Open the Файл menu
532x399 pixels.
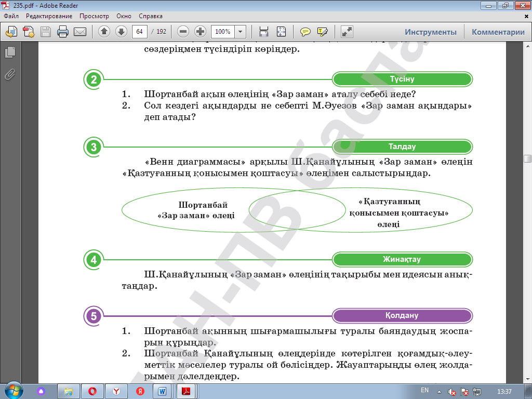click(x=11, y=16)
